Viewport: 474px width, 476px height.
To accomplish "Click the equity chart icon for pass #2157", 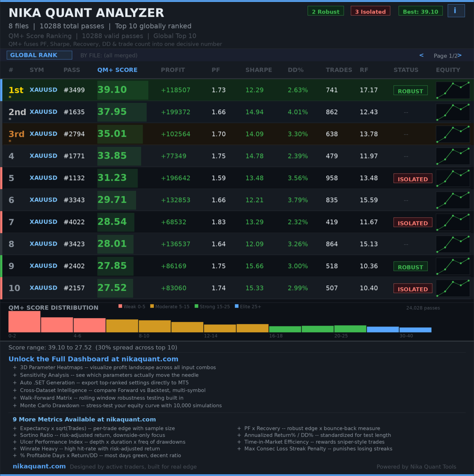I will coord(452,288).
